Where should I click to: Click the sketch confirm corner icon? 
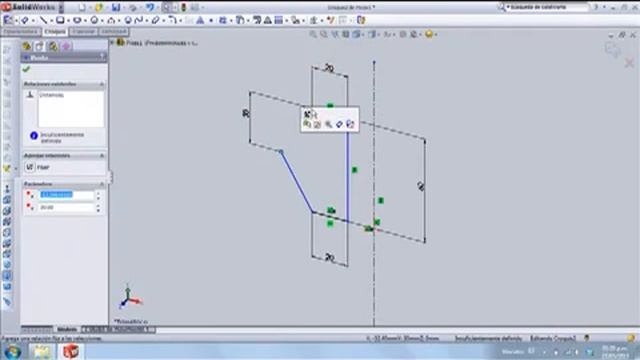pos(613,50)
